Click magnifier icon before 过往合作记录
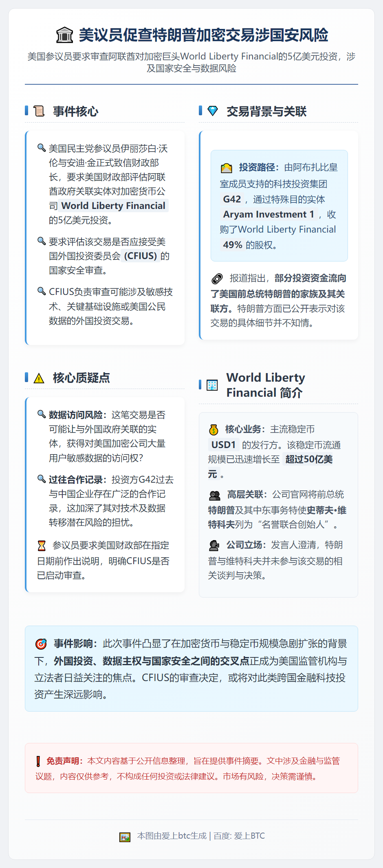Screen dimensions: 383x868 [x=41, y=479]
